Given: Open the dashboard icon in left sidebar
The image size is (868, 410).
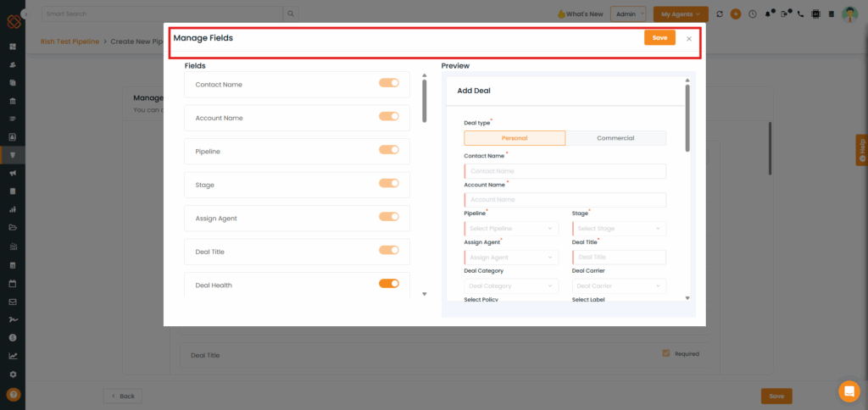Looking at the screenshot, I should pyautogui.click(x=13, y=47).
